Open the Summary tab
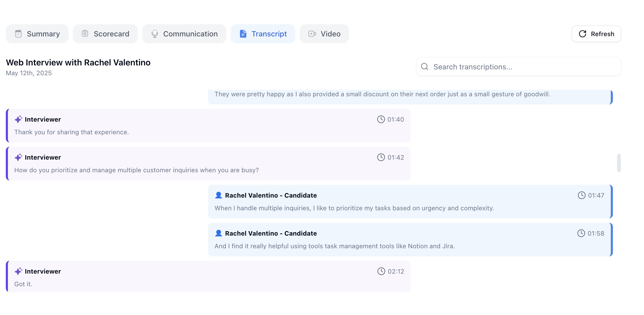This screenshot has width=644, height=315. coord(37,34)
